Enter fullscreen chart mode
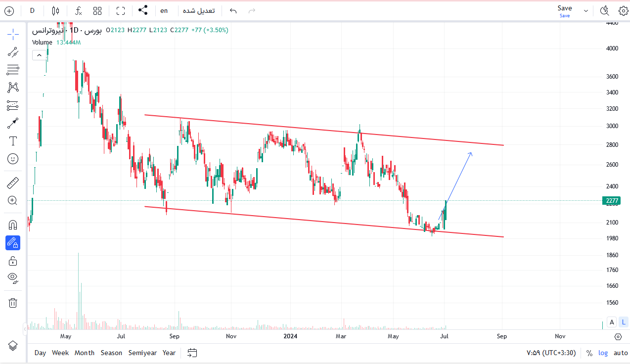630x364 pixels. point(121,11)
